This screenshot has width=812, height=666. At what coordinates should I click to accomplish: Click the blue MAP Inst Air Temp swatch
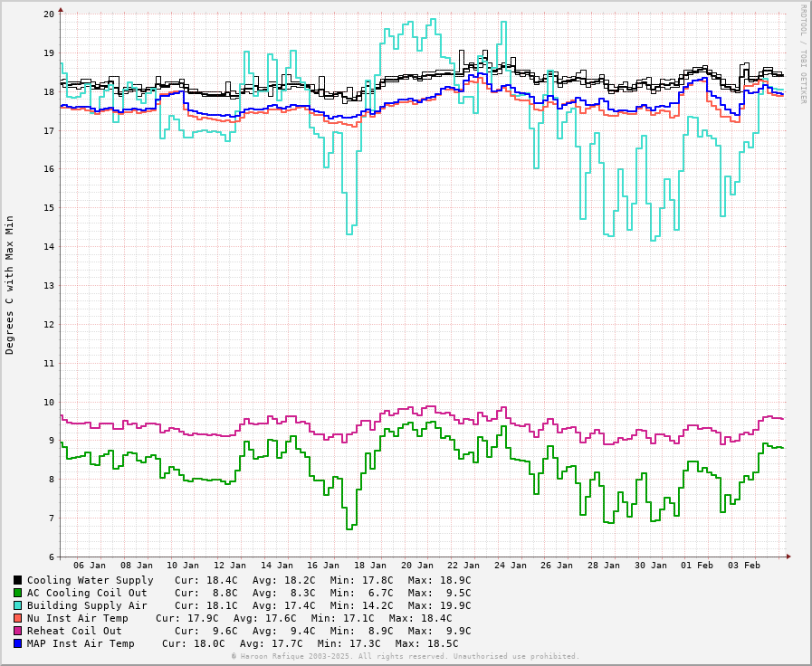tap(17, 643)
